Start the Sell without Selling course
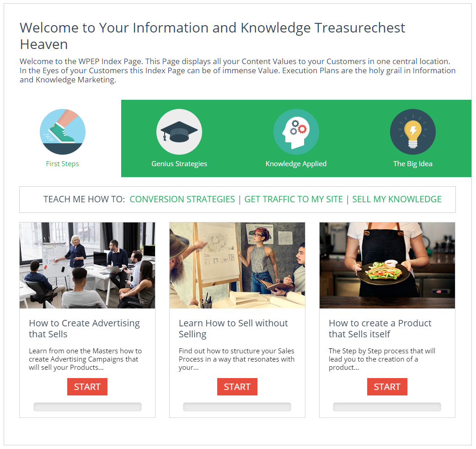 point(237,387)
